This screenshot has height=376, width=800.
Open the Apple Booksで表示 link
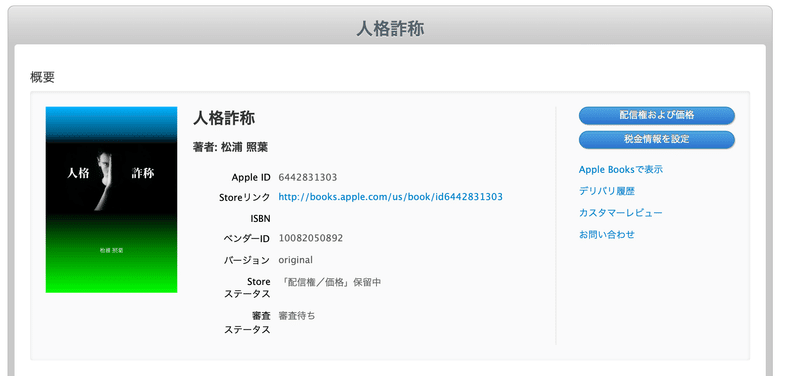(620, 169)
